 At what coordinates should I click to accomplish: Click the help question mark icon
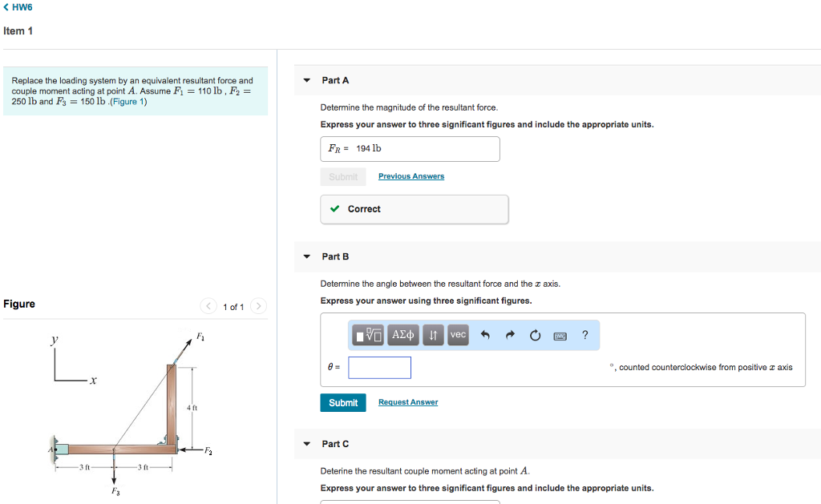coord(585,335)
